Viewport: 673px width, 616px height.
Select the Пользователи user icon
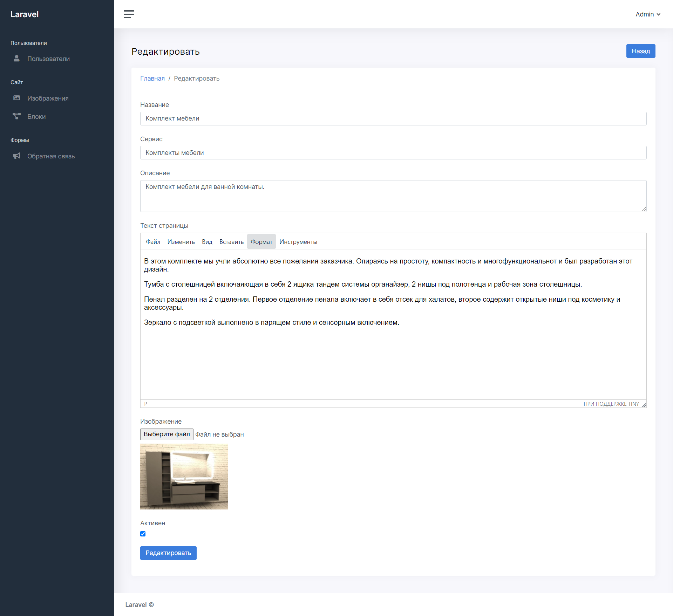click(x=16, y=59)
